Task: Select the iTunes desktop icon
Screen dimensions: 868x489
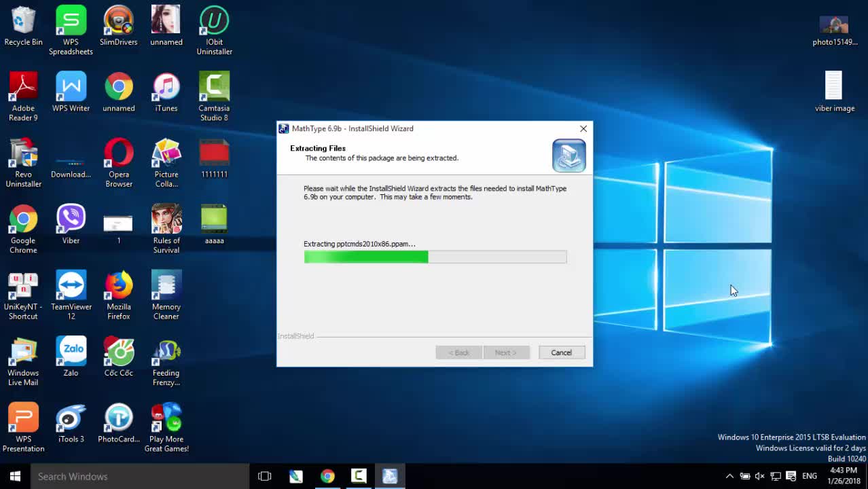Action: tap(166, 92)
